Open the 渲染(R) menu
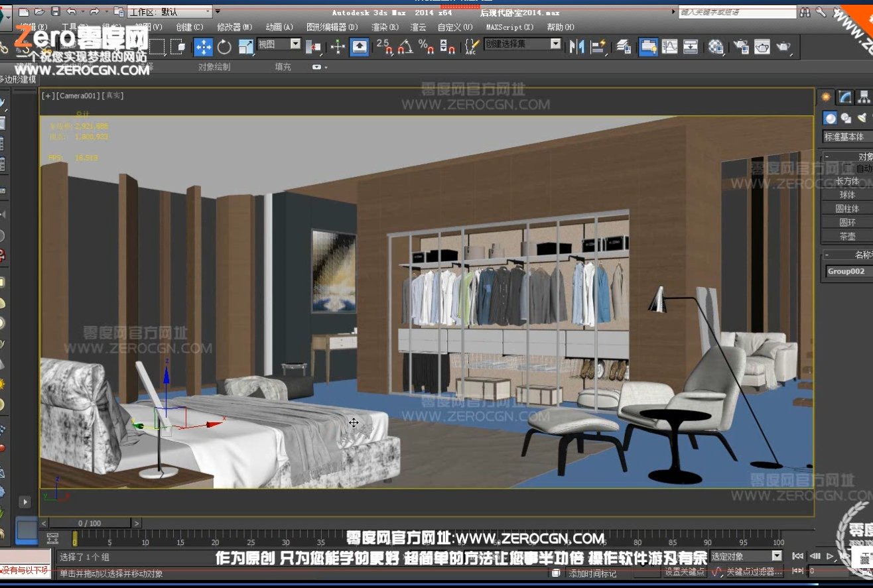 click(385, 27)
